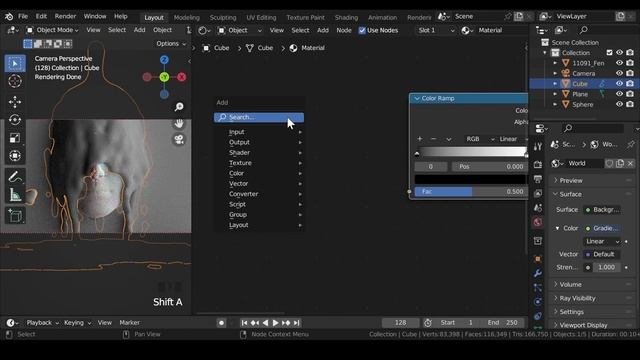Expand the Cube item in outliner
The image size is (640, 360).
(x=555, y=84)
